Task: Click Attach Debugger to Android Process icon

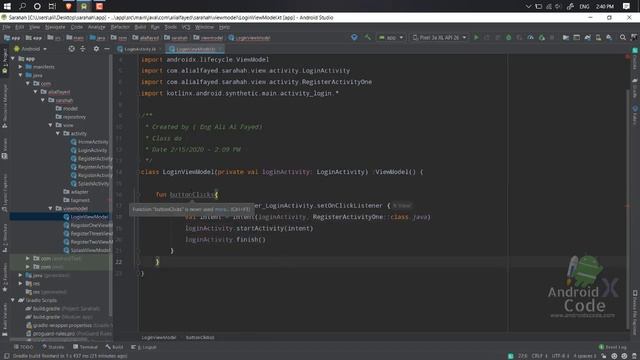Action: [542, 38]
